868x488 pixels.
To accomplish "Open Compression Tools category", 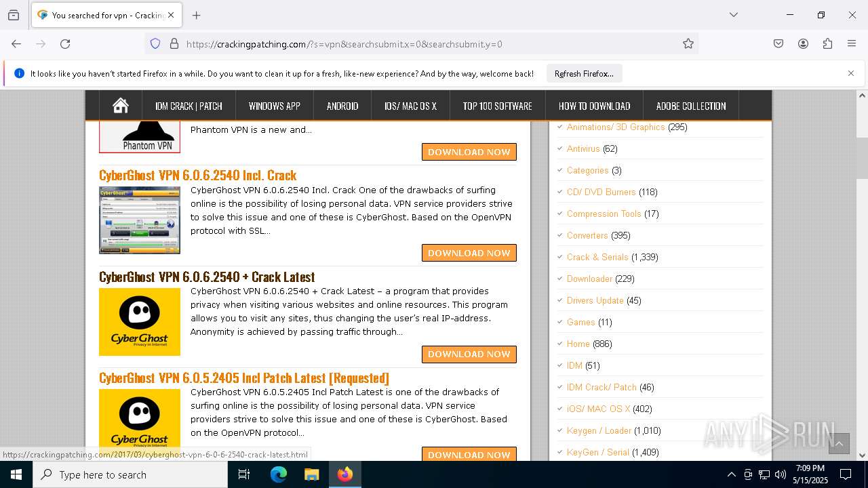I will click(604, 213).
